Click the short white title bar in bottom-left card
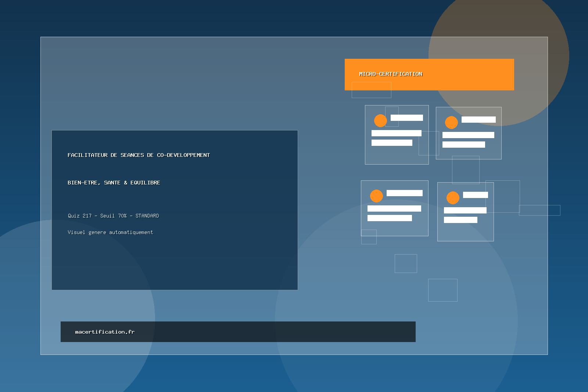The height and width of the screenshot is (392, 588). pyautogui.click(x=404, y=193)
